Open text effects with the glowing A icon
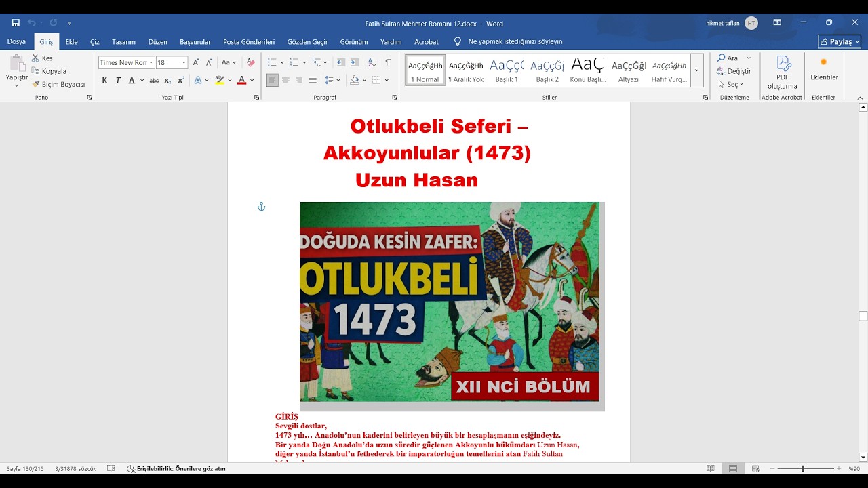868x488 pixels. click(x=198, y=80)
